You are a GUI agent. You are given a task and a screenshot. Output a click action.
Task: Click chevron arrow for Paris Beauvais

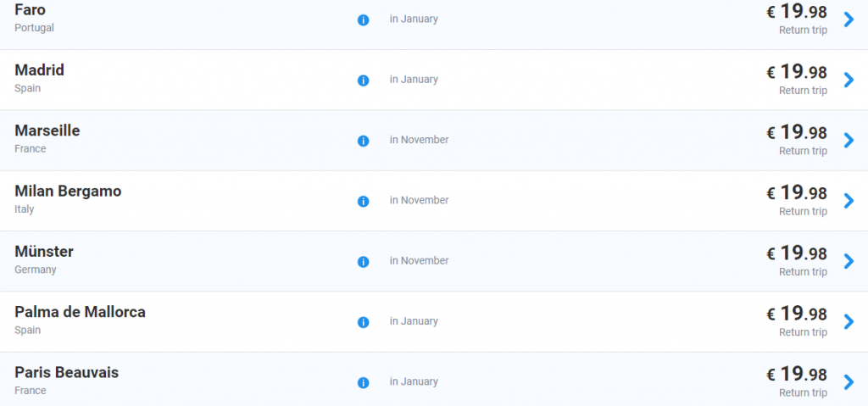[849, 382]
